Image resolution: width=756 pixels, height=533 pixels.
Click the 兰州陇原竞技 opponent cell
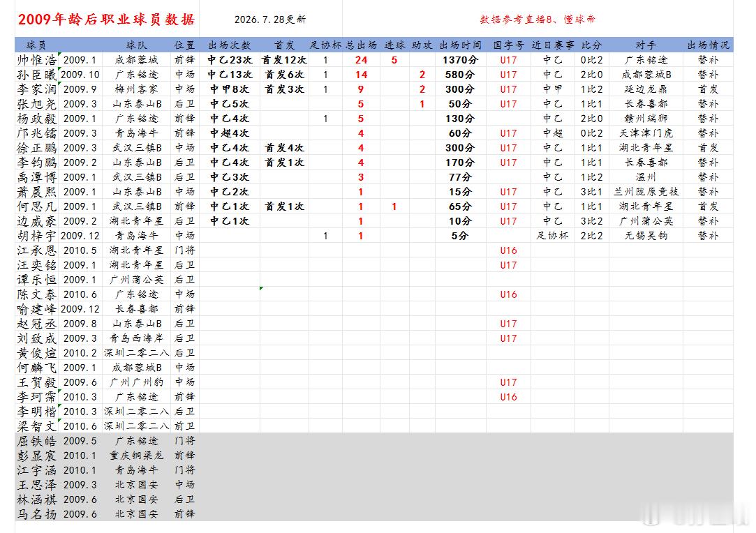[646, 192]
